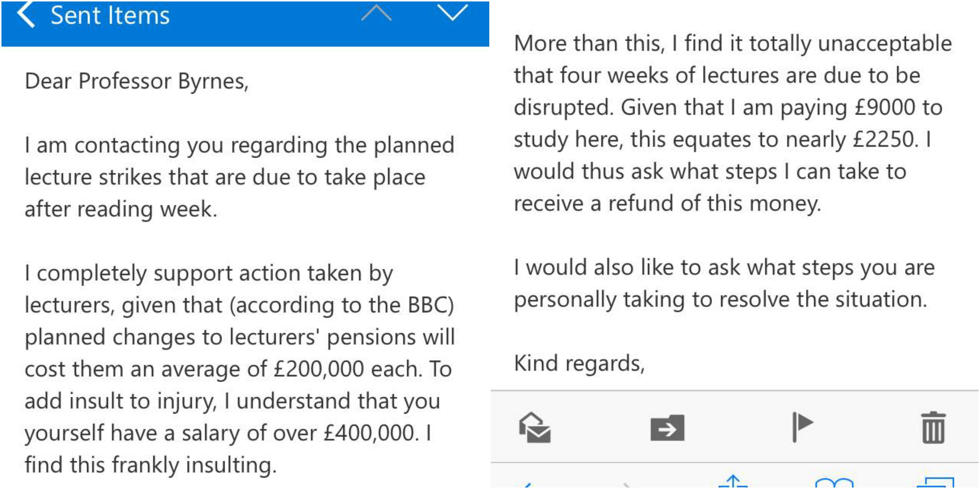This screenshot has height=489, width=980.
Task: Tap the paragraph mentioning the BBC
Action: [x=240, y=369]
